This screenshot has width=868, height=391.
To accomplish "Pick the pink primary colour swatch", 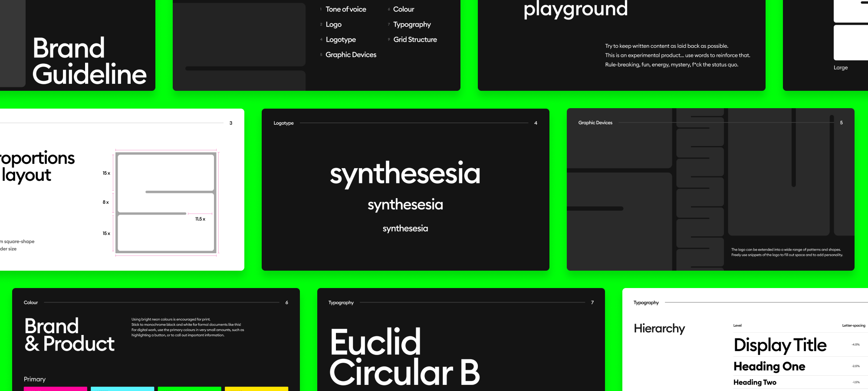I will pyautogui.click(x=55, y=389).
